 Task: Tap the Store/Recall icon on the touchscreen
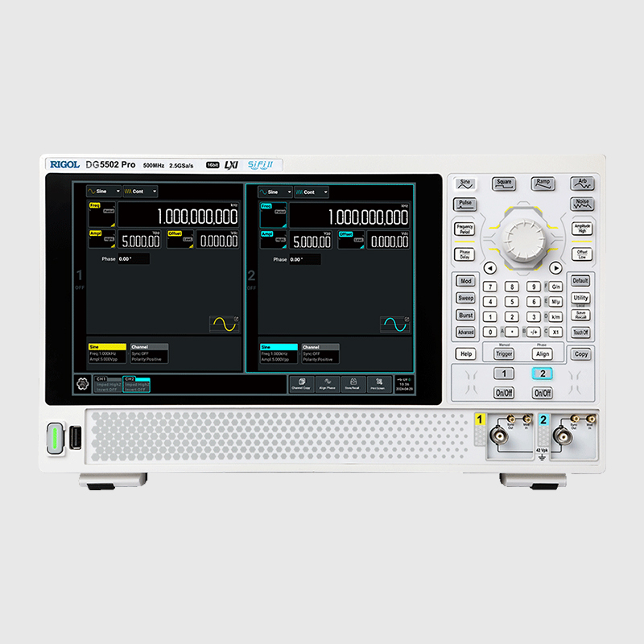coord(353,384)
